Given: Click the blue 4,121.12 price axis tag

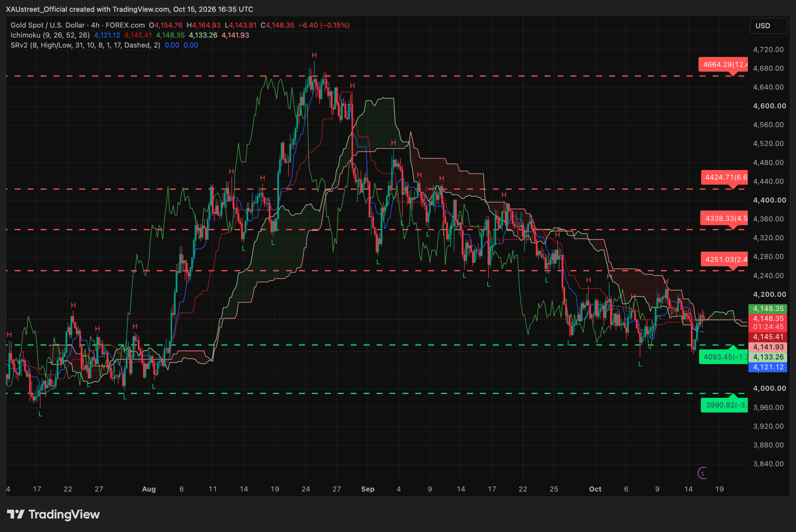Looking at the screenshot, I should click(768, 367).
